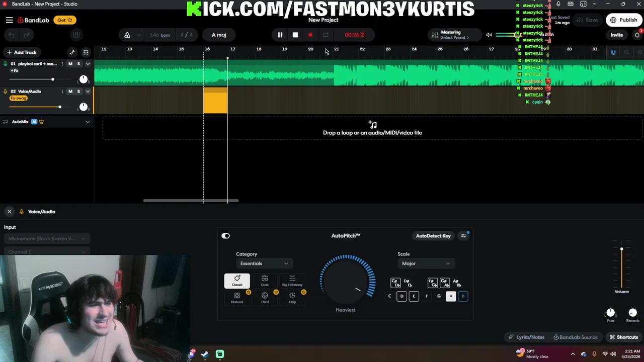Screen dimensions: 644x362
Task: Open AutoPitch advanced settings sliders icon
Action: click(463, 236)
